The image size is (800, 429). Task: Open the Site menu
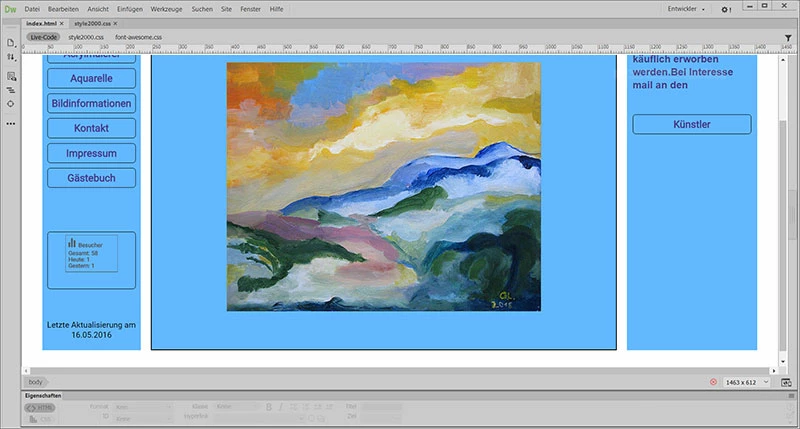227,9
